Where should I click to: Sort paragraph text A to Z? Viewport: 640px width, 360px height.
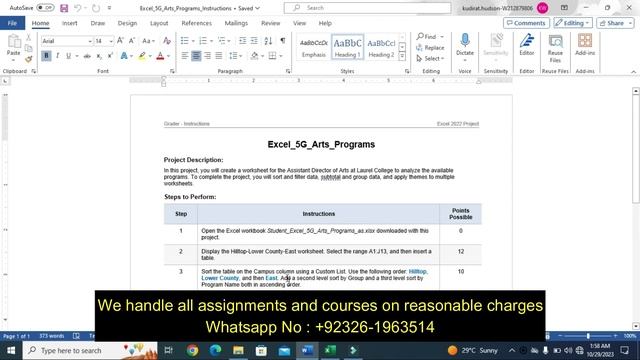pyautogui.click(x=268, y=41)
